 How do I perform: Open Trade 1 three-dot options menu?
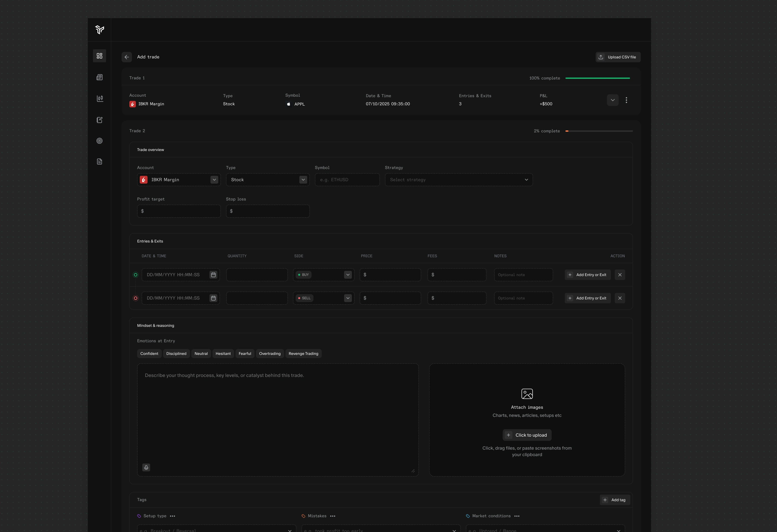[626, 100]
